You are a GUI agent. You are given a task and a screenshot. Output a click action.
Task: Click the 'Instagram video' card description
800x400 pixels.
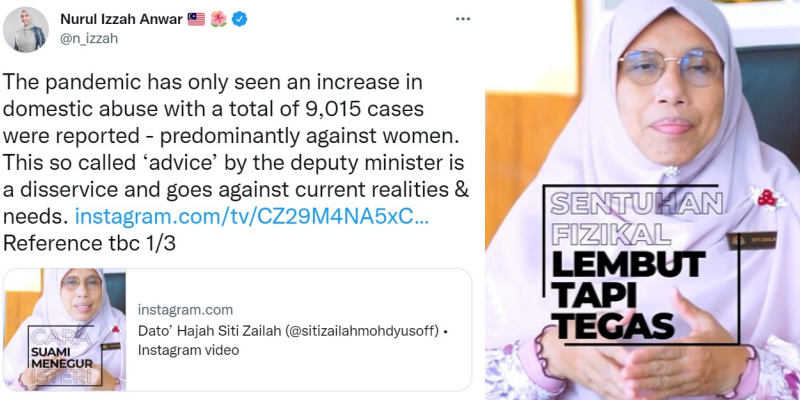click(188, 351)
